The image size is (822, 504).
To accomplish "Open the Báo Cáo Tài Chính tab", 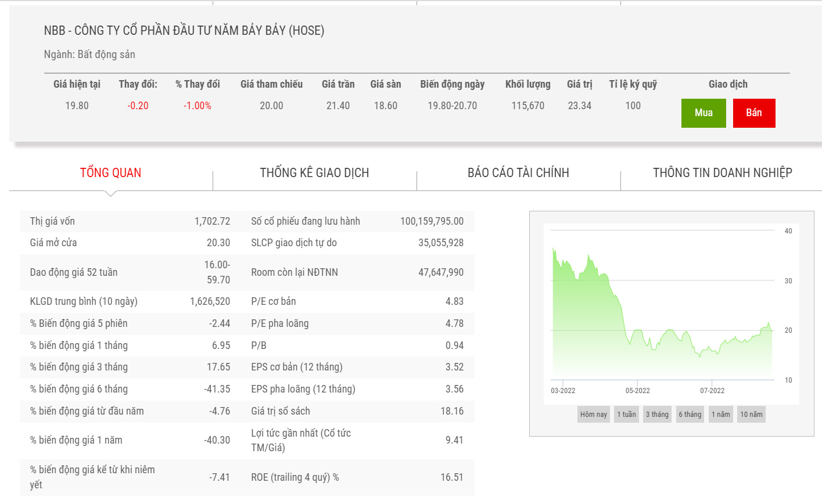I will (518, 172).
